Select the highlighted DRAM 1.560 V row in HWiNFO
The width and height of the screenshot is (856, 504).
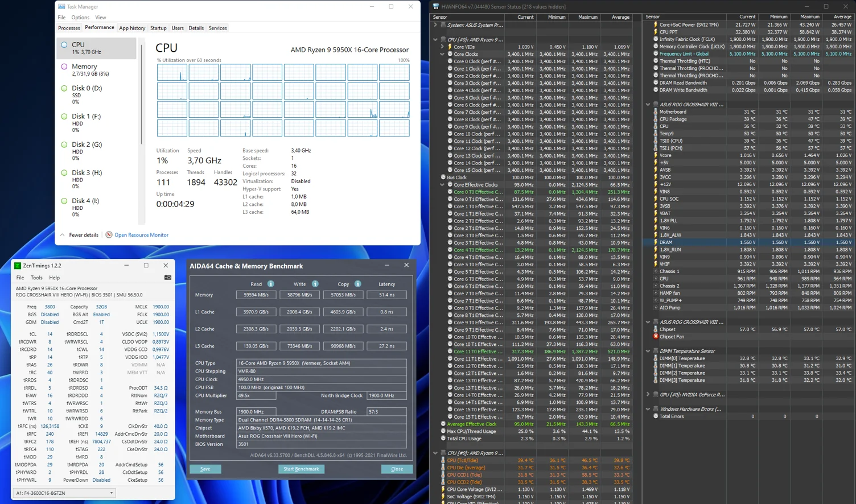tap(748, 242)
